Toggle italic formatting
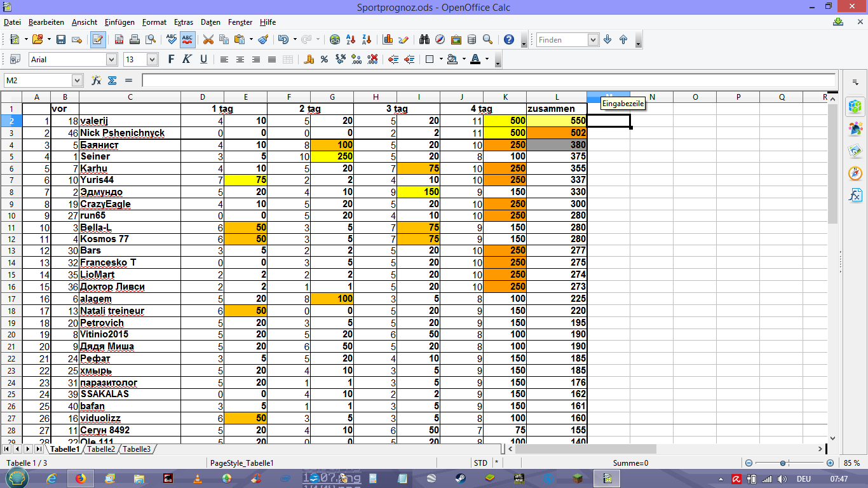The height and width of the screenshot is (488, 868). point(187,59)
